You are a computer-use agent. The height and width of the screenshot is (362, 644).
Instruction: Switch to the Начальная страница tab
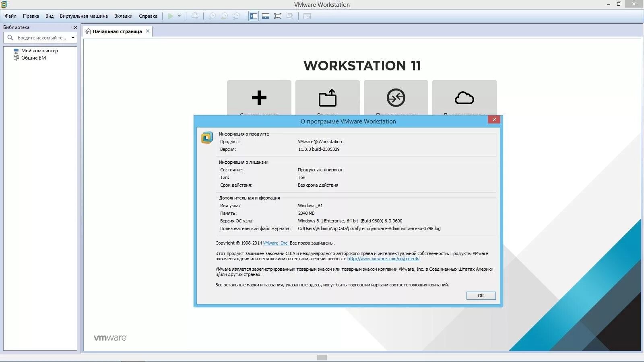(x=117, y=31)
